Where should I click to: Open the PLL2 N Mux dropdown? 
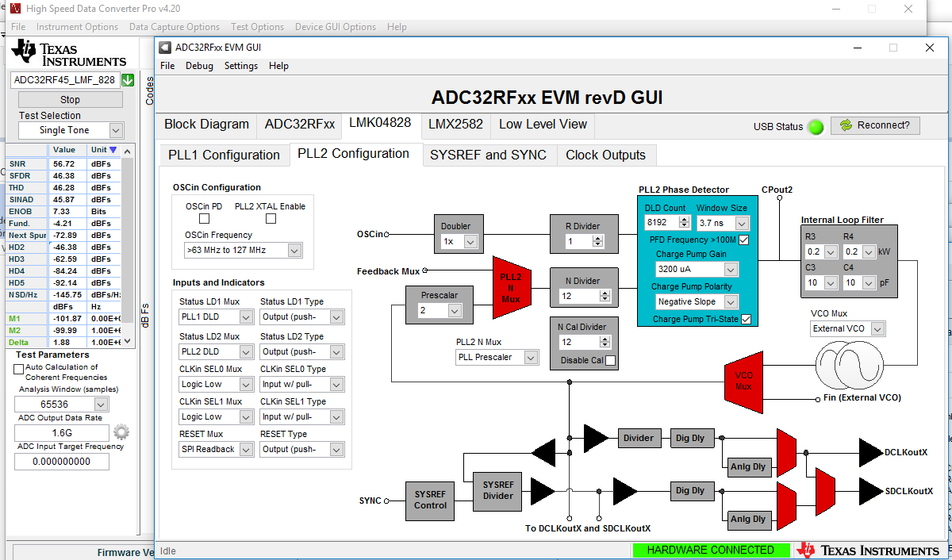pyautogui.click(x=530, y=358)
